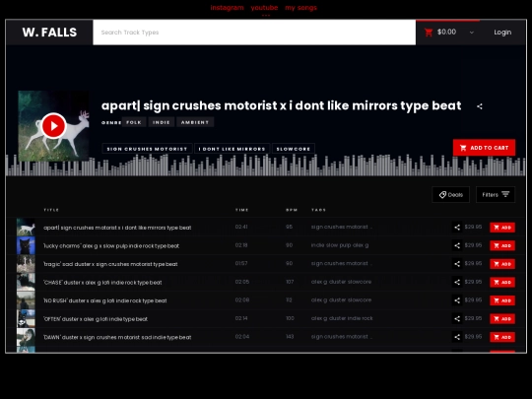Image resolution: width=532 pixels, height=399 pixels.
Task: Open 'OFTEN' duster x alex g title
Action: pos(96,319)
